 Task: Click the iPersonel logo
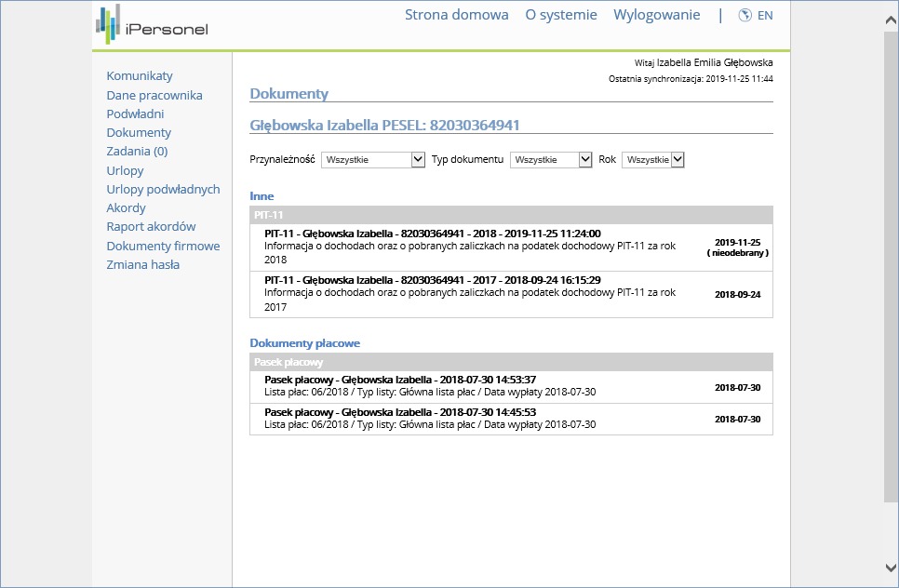tap(152, 24)
